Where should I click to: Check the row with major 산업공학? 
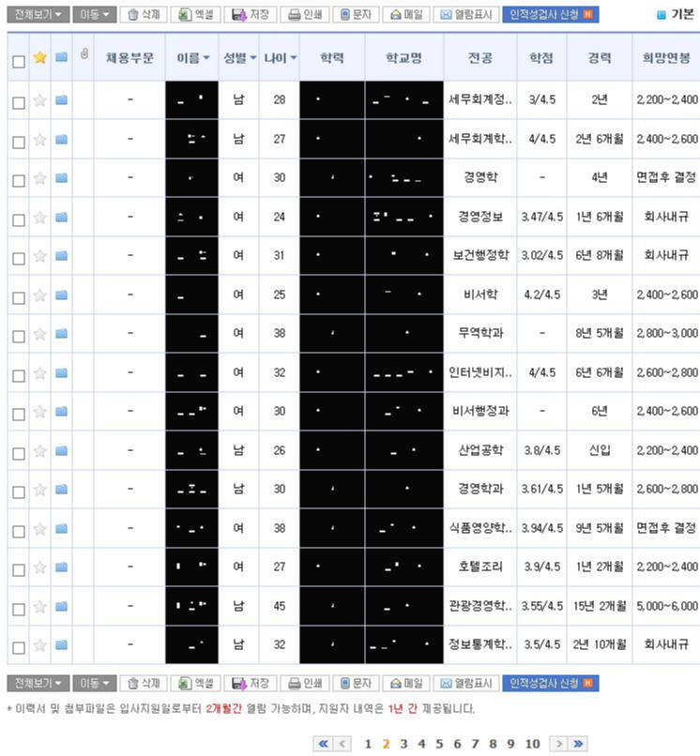[19, 453]
